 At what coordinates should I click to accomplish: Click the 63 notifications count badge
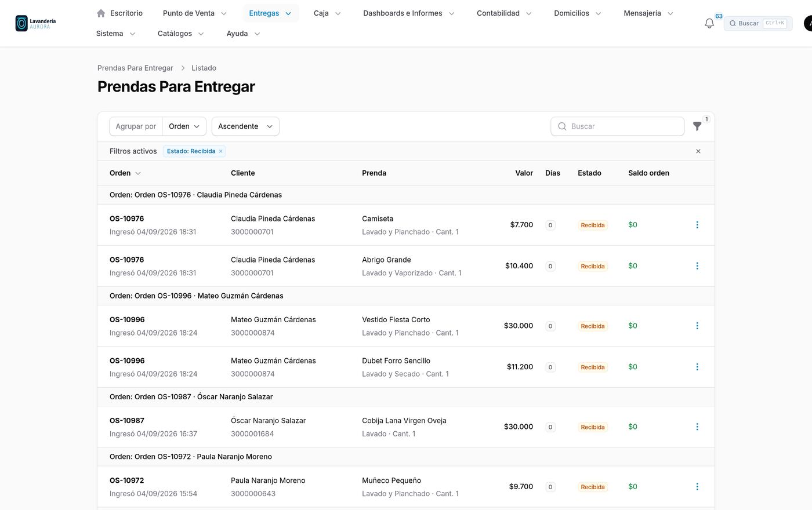pyautogui.click(x=719, y=16)
